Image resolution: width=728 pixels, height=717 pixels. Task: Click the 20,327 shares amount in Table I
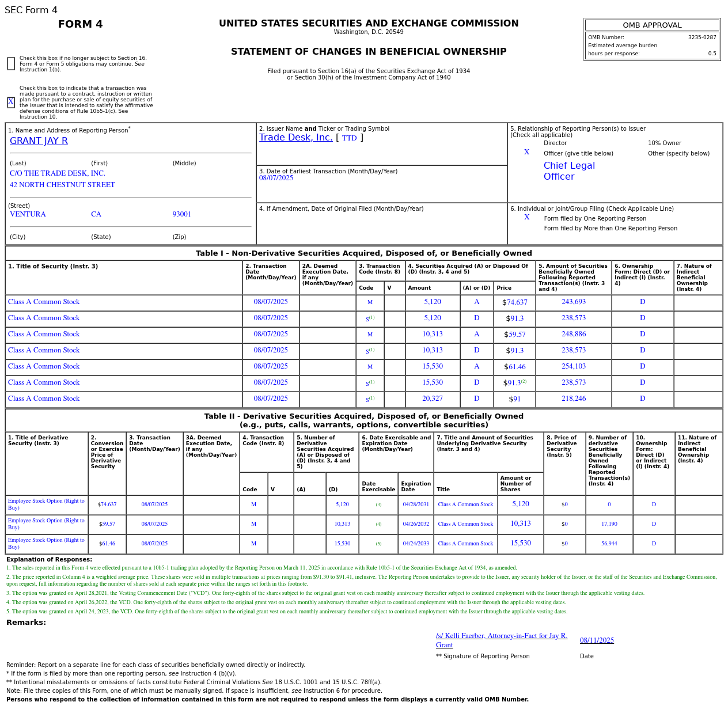(432, 399)
